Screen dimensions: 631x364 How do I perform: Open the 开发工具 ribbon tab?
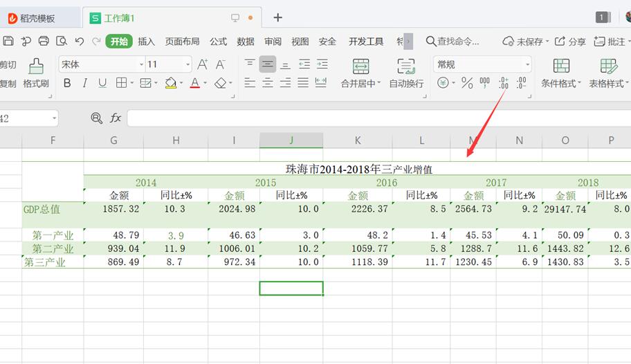point(366,42)
